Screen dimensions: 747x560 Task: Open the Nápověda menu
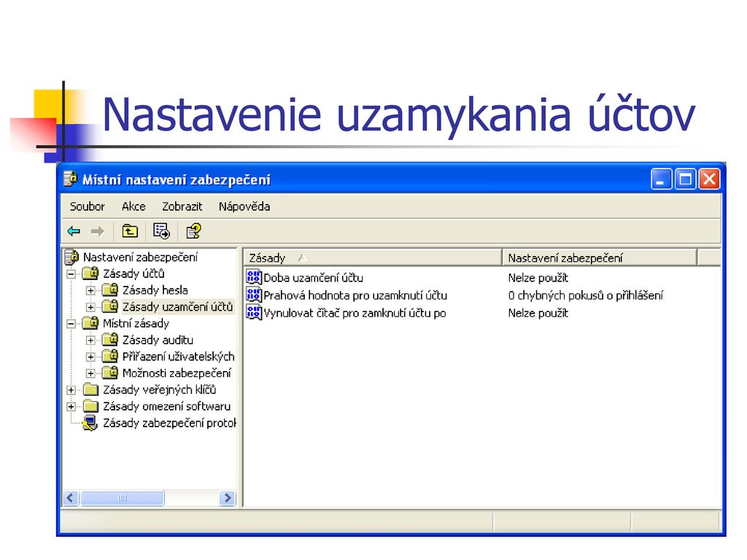coord(244,206)
